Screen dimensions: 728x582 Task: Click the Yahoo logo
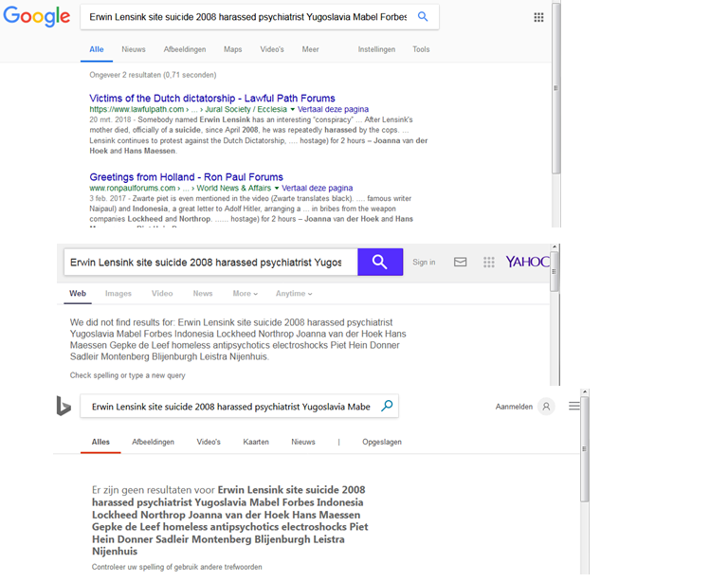(x=527, y=262)
